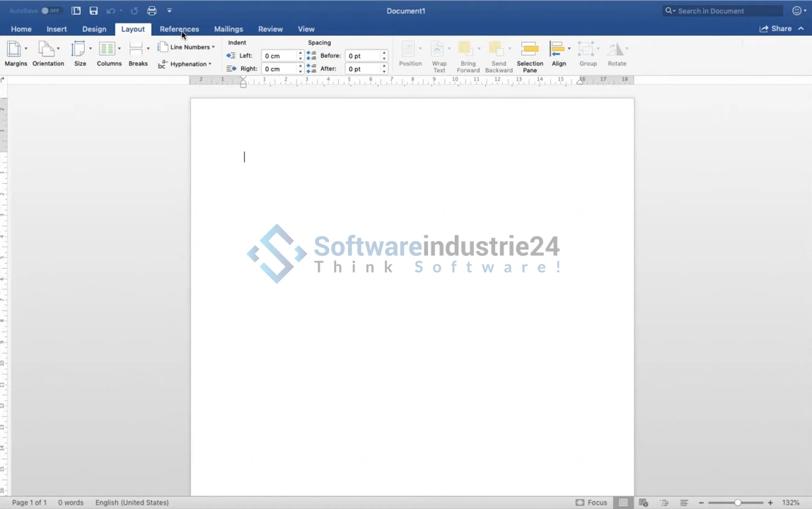Open the Quick Access Toolbar customize arrow
This screenshot has width=812, height=509.
click(169, 11)
